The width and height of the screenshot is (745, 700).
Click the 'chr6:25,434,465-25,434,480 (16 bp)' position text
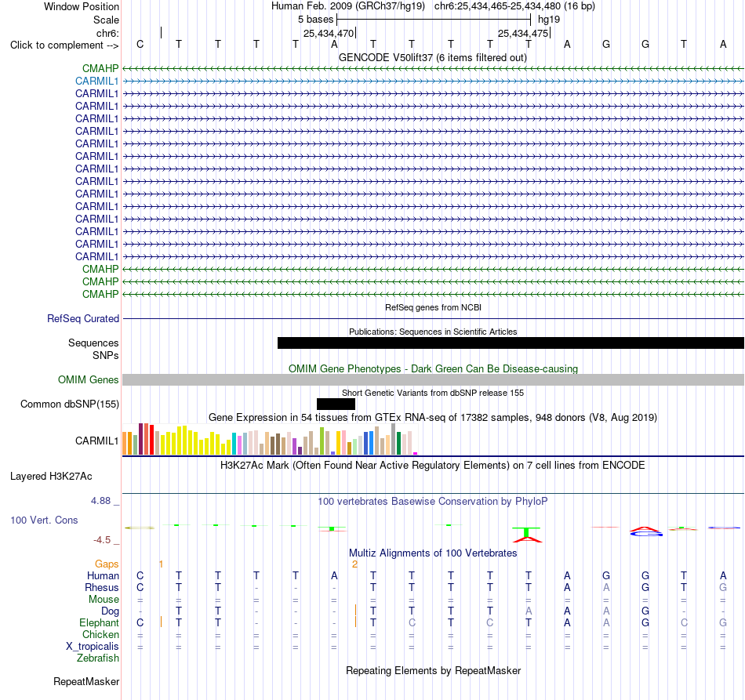click(514, 6)
